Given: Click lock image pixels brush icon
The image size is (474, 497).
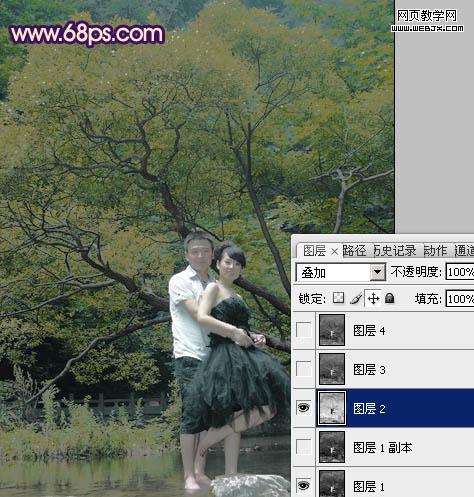Looking at the screenshot, I should coord(356,298).
